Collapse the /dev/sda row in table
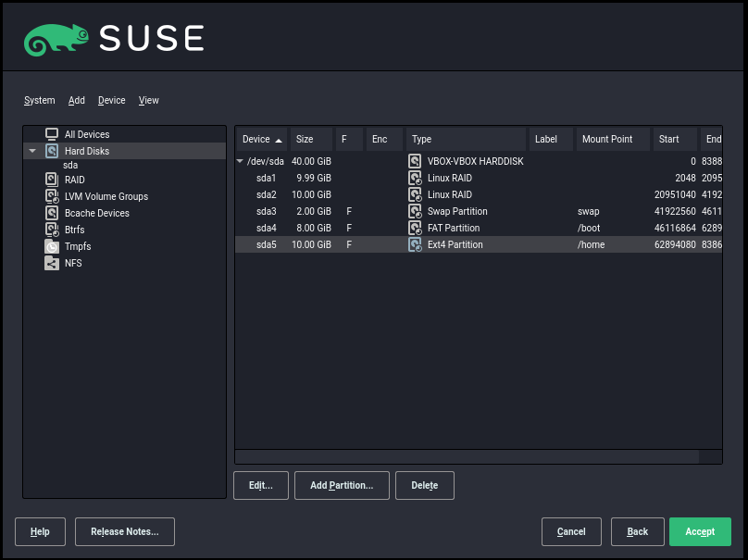 (241, 161)
